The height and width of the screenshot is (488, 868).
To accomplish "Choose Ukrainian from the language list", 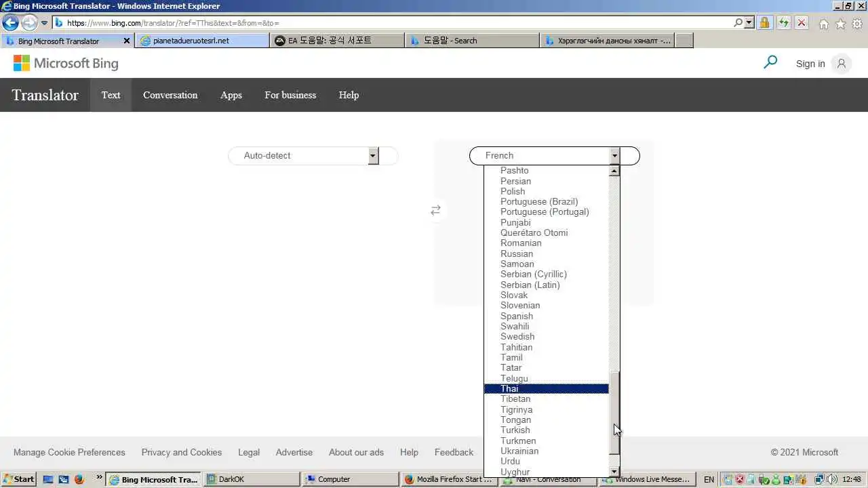I will click(x=546, y=451).
